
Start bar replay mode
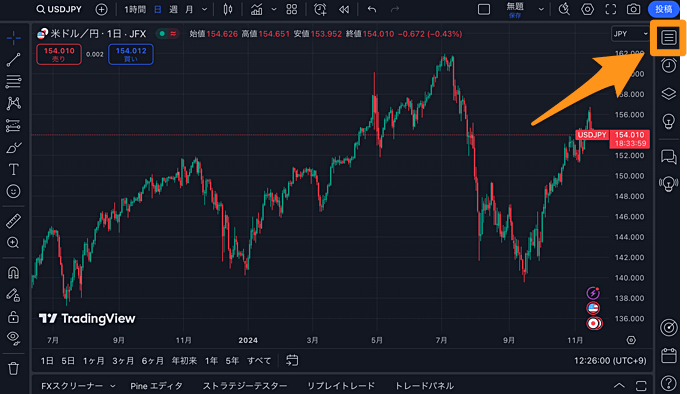tap(344, 9)
